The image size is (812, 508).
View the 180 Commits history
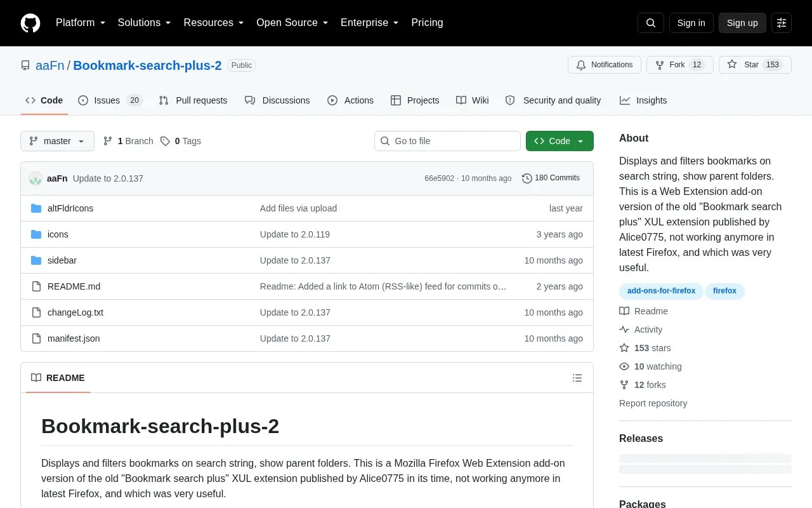(x=551, y=178)
